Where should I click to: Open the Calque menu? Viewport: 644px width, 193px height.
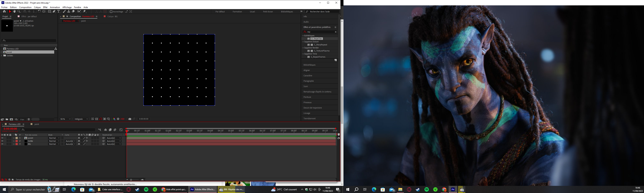pos(37,7)
